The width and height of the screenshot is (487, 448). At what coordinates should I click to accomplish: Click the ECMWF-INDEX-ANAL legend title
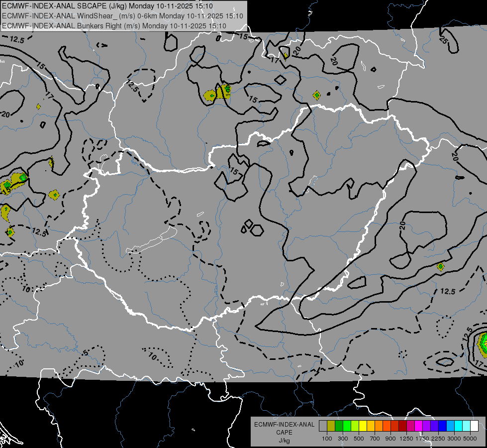click(x=284, y=425)
